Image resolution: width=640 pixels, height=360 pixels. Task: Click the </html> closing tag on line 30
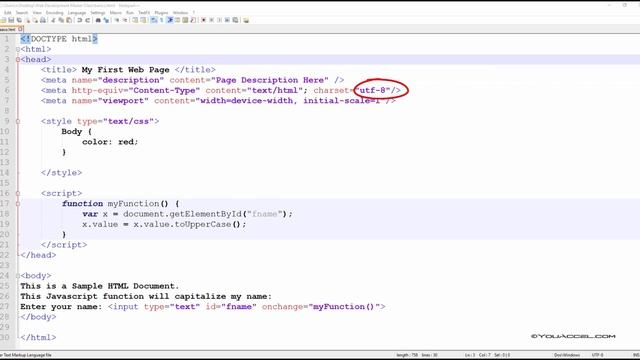coord(38,338)
